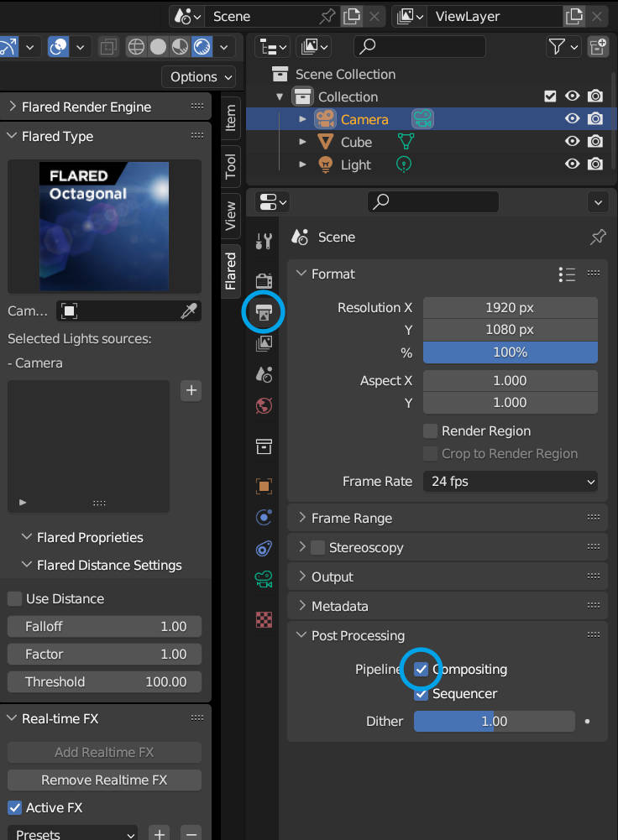Image resolution: width=618 pixels, height=840 pixels.
Task: Switch to the Item sidebar tab
Action: pos(230,117)
